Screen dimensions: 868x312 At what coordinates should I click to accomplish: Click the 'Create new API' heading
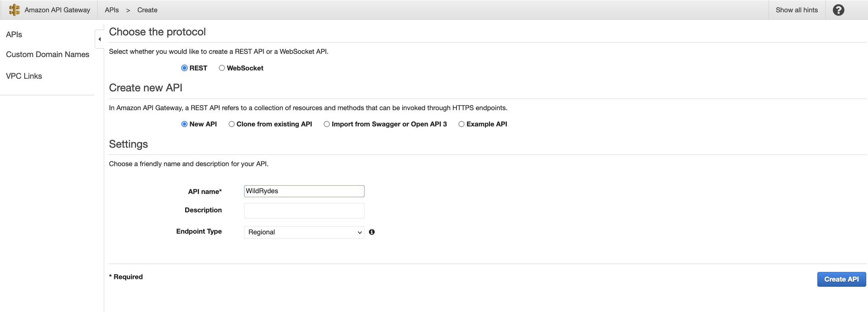[x=146, y=88]
